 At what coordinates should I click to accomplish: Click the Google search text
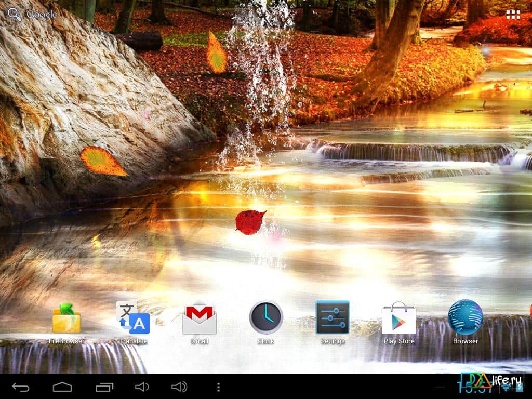42,15
